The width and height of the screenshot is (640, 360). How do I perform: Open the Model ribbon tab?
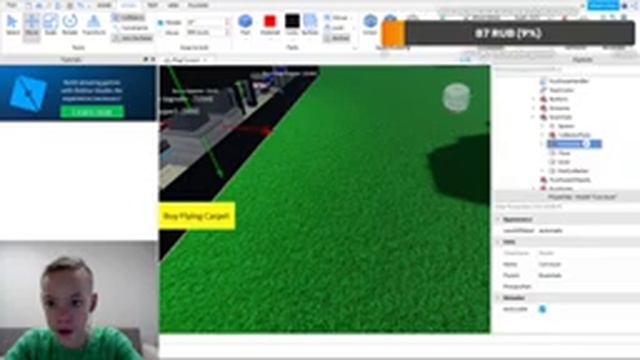click(x=129, y=5)
